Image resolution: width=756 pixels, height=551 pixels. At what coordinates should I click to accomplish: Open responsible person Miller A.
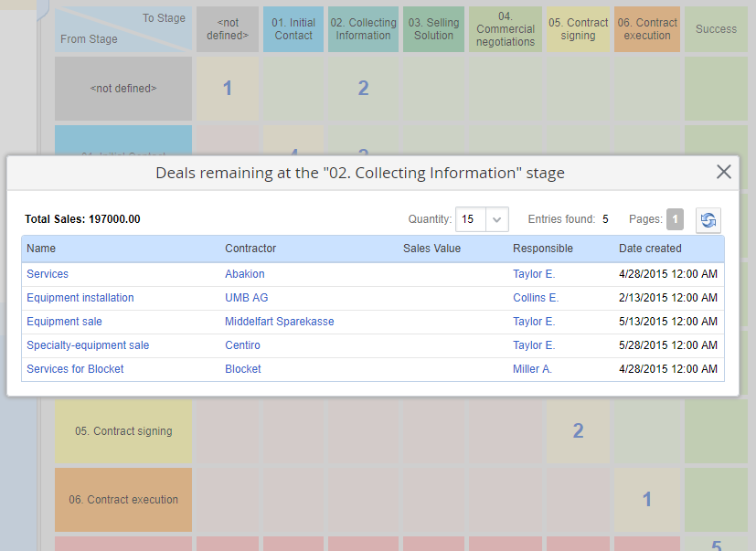[x=532, y=369]
